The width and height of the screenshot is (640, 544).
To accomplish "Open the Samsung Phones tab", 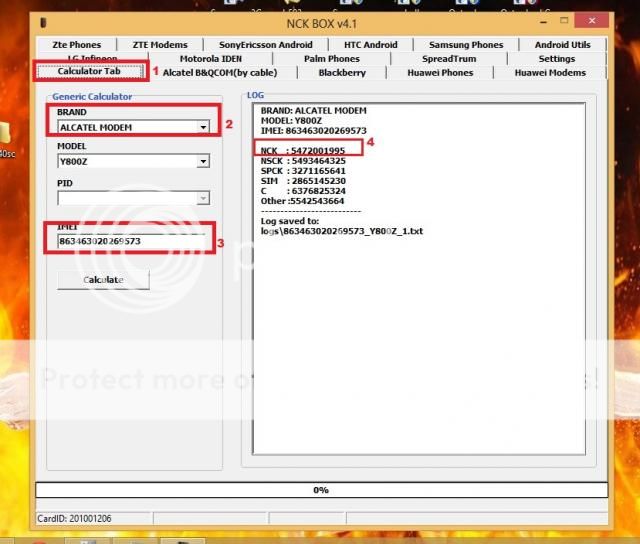I will [466, 45].
